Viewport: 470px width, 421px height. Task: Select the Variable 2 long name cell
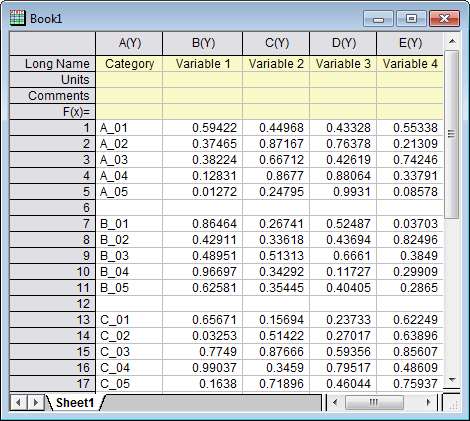click(x=276, y=64)
